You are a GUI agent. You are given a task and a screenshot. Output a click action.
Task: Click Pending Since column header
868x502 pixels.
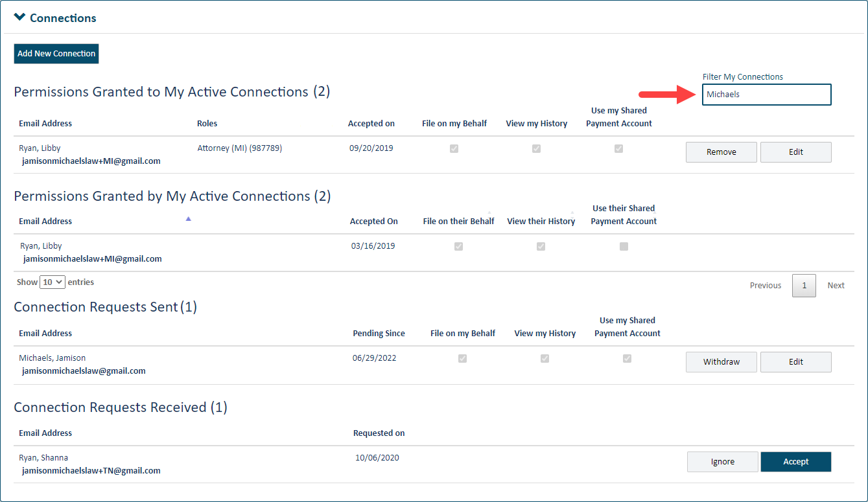(x=379, y=334)
